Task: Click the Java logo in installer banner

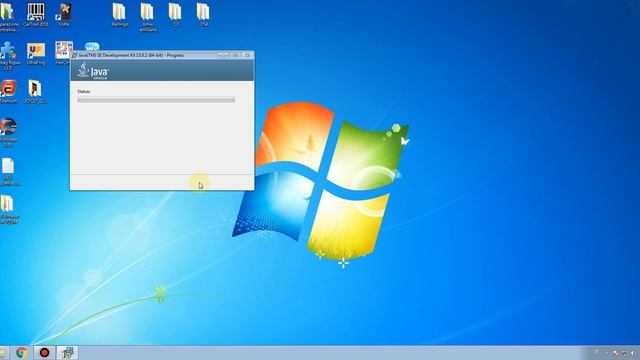Action: tap(93, 71)
